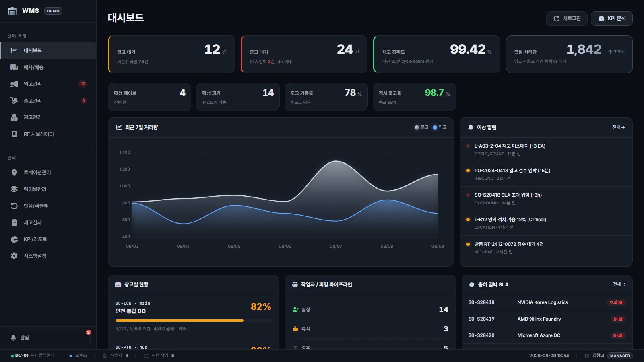
Task: Click the "D-2h" SLA status tag
Action: (x=618, y=319)
